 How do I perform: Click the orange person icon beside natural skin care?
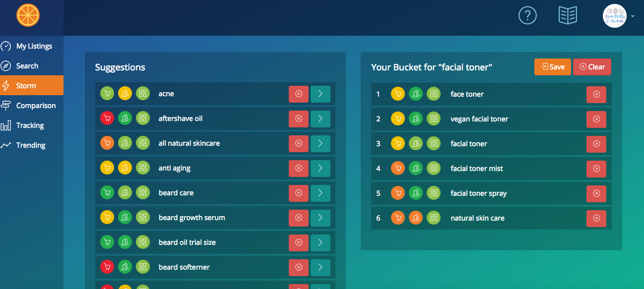[x=416, y=218]
